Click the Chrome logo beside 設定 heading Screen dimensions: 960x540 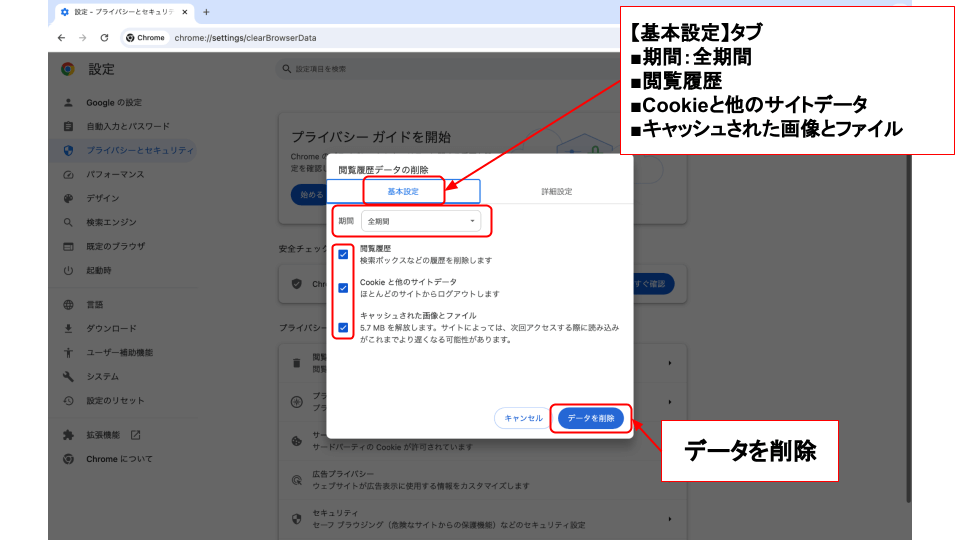pos(68,69)
